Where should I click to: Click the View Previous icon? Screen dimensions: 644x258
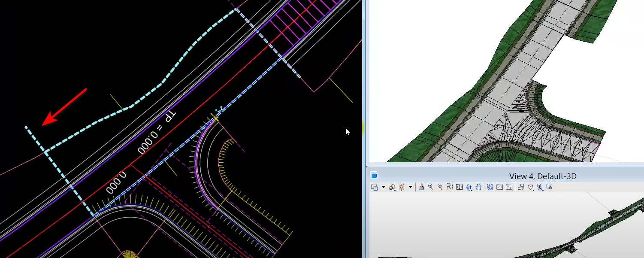coord(499,187)
